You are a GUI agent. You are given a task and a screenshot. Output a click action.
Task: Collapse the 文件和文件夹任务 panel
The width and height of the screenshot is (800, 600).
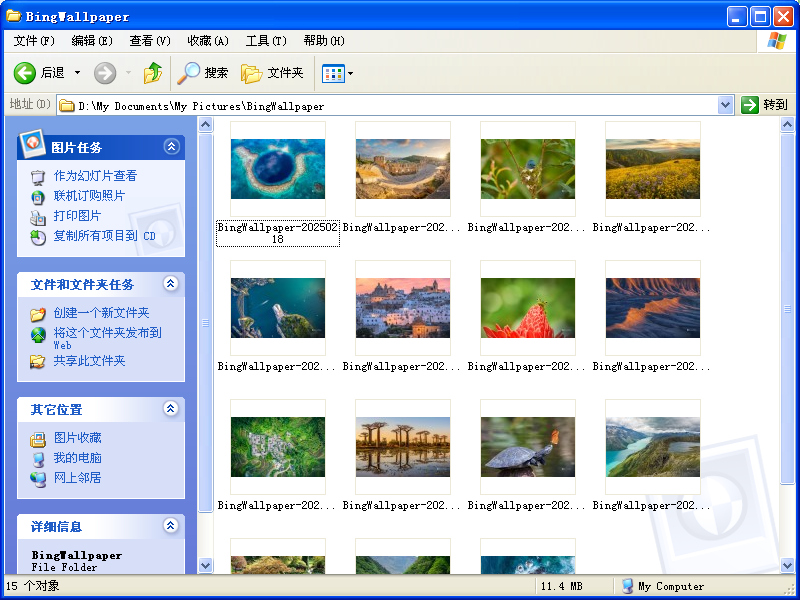171,283
